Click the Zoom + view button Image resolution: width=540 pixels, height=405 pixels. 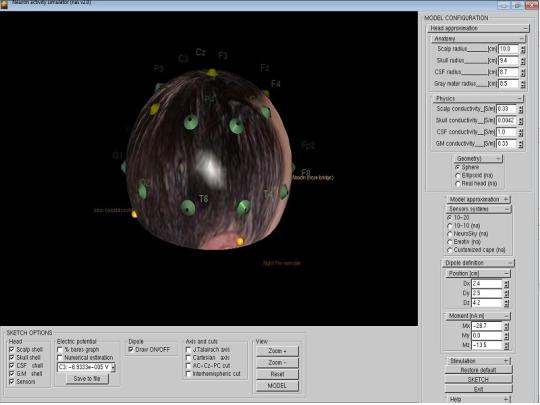coord(277,351)
